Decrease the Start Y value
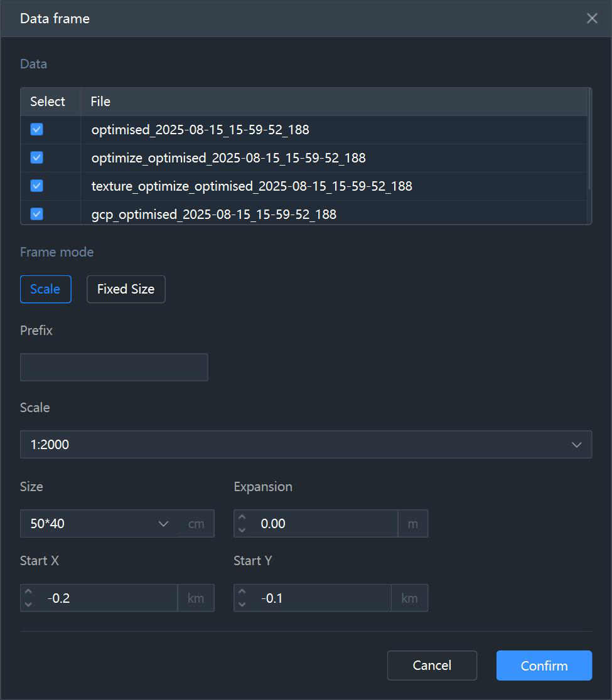612x700 pixels. 242,605
